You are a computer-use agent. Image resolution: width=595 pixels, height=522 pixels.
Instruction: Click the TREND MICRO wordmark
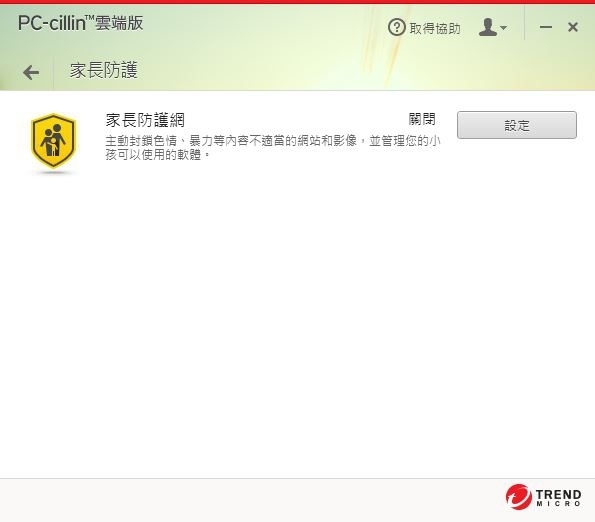(558, 497)
